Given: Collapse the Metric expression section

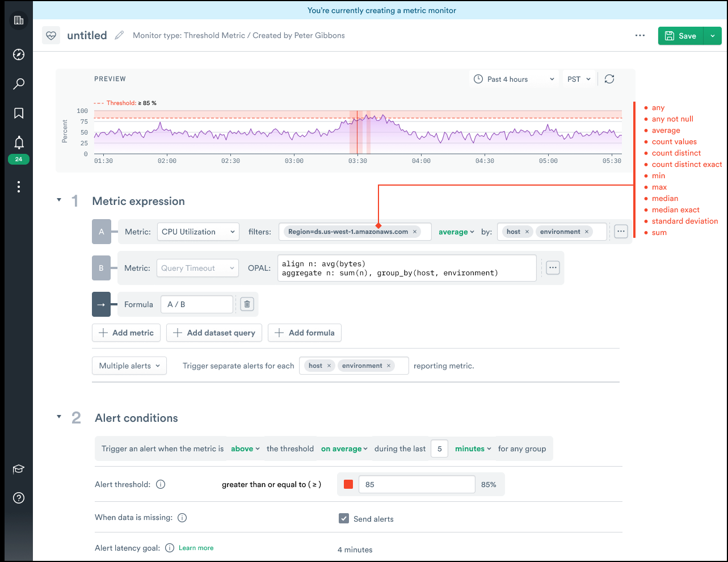Looking at the screenshot, I should [x=59, y=200].
